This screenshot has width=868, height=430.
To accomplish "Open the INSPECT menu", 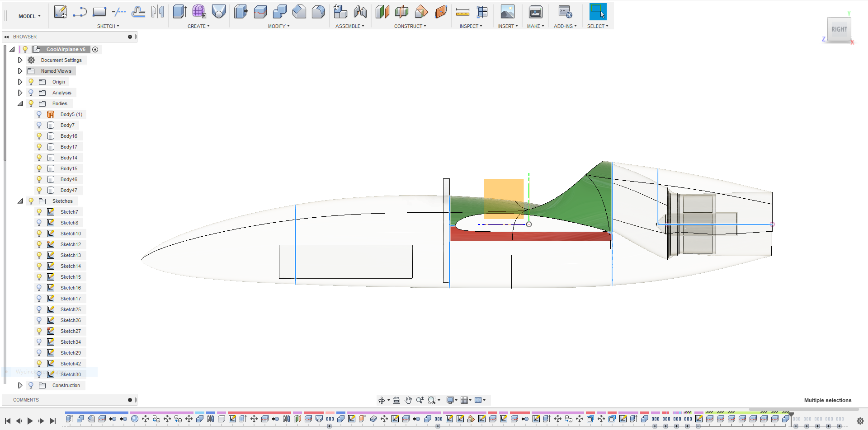I will [471, 26].
